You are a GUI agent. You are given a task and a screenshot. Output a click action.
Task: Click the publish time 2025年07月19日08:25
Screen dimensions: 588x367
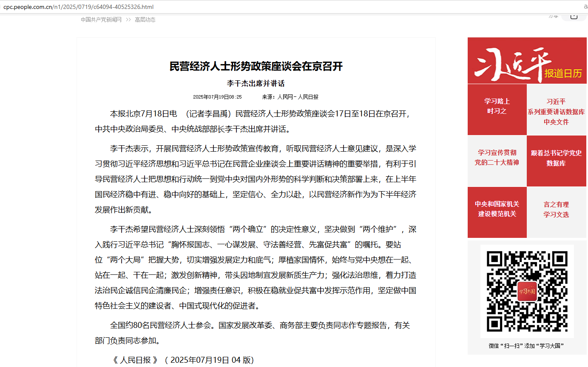(x=217, y=97)
